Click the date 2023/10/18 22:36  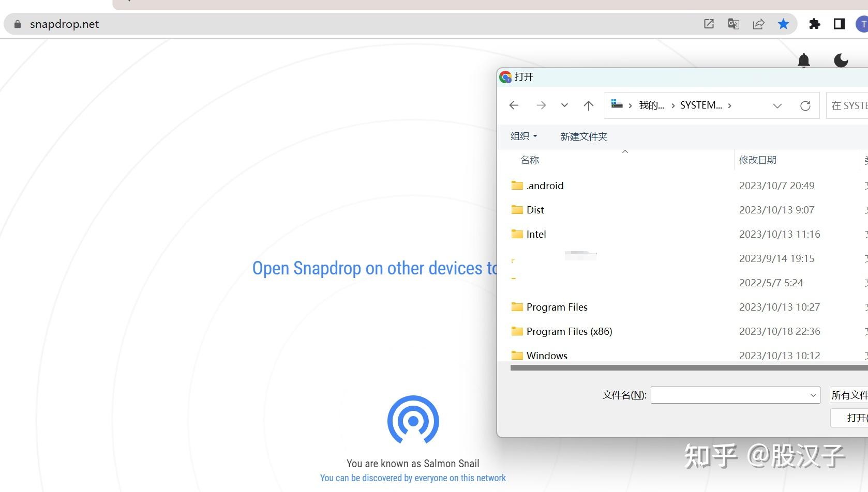pos(780,331)
